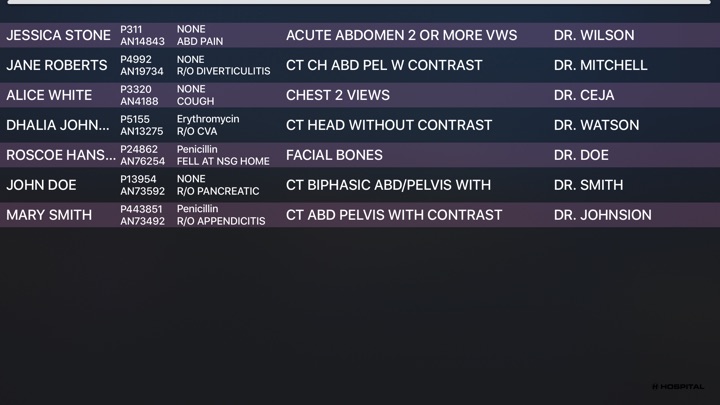Select the Facial Bones procedure
This screenshot has width=720, height=405.
[334, 155]
